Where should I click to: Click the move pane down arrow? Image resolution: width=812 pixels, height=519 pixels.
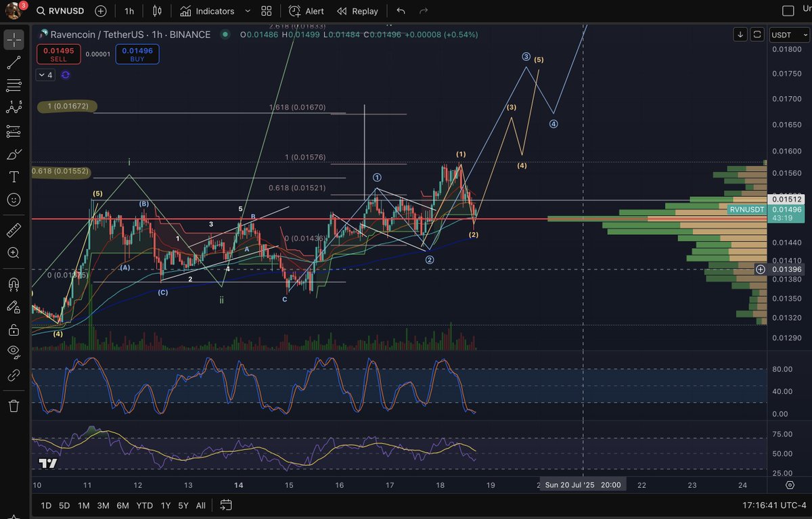click(x=741, y=34)
